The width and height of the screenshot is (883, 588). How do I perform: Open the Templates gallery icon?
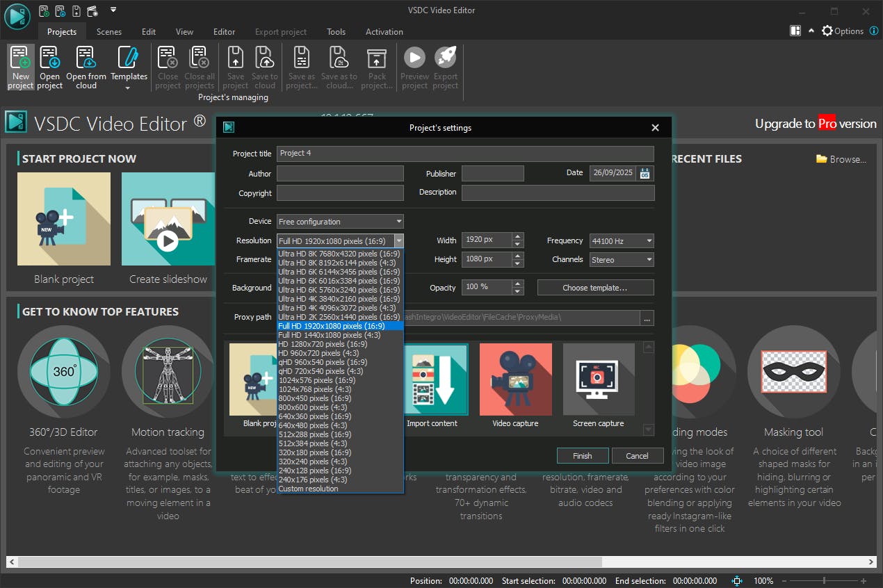point(129,67)
